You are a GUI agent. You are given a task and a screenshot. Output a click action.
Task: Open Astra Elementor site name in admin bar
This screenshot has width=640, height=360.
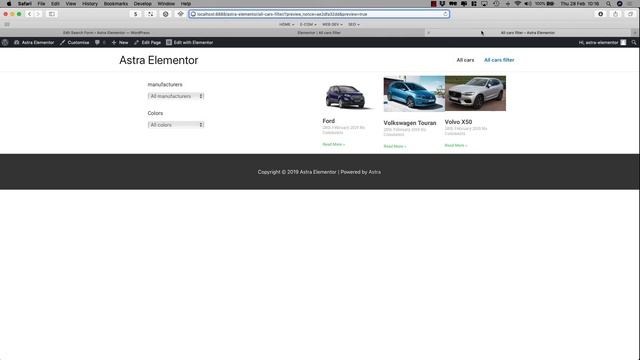click(34, 42)
